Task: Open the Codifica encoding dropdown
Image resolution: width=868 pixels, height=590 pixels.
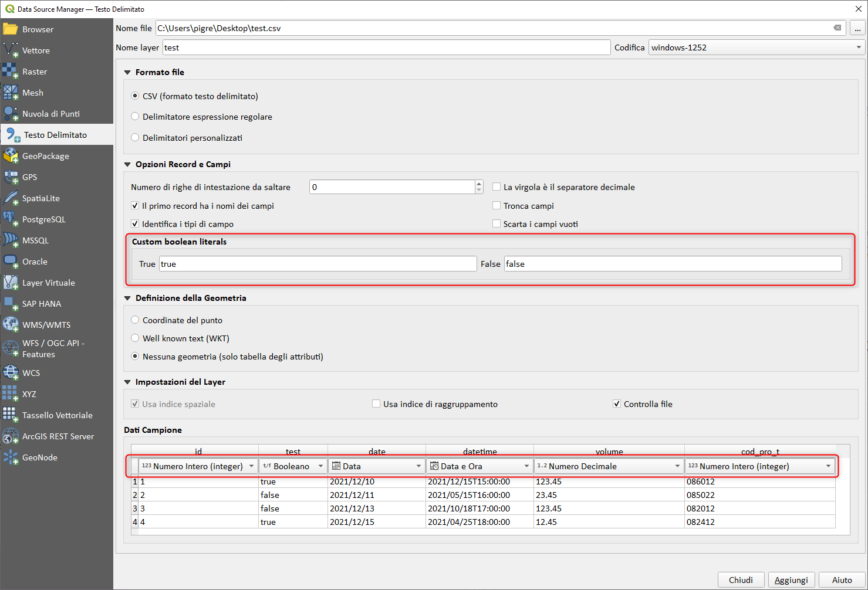Action: pyautogui.click(x=756, y=48)
